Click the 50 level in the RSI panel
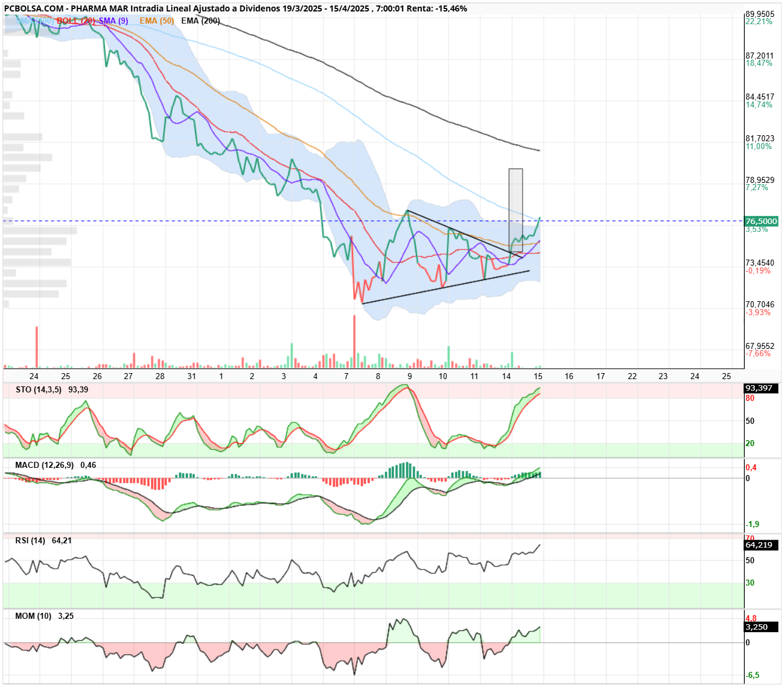Image resolution: width=784 pixels, height=687 pixels. pyautogui.click(x=750, y=560)
